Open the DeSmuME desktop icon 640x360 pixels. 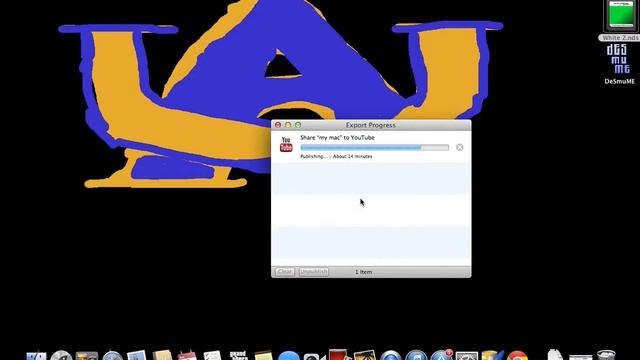[619, 63]
